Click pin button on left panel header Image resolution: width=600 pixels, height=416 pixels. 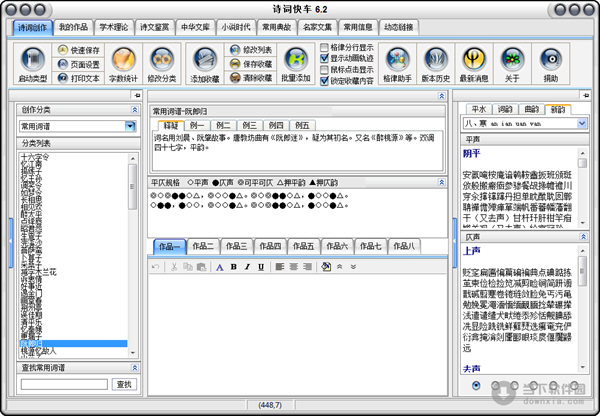point(137,95)
